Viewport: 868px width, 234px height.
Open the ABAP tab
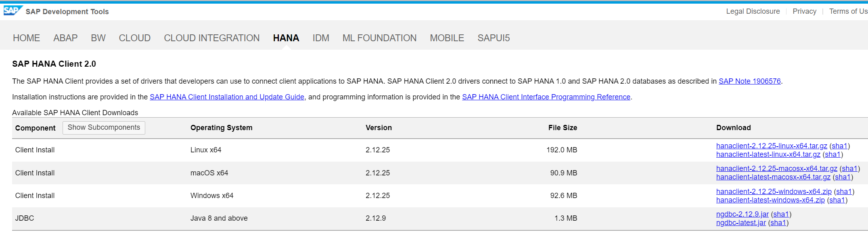pyautogui.click(x=65, y=38)
